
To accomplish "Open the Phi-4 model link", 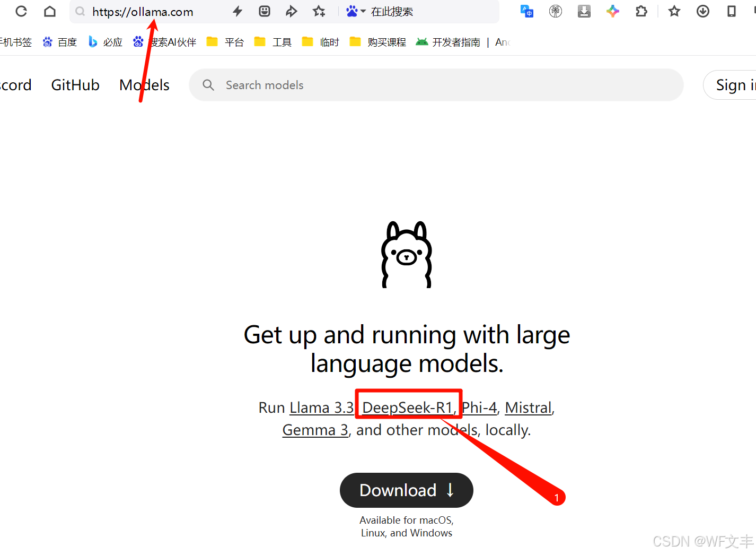I will click(x=480, y=407).
